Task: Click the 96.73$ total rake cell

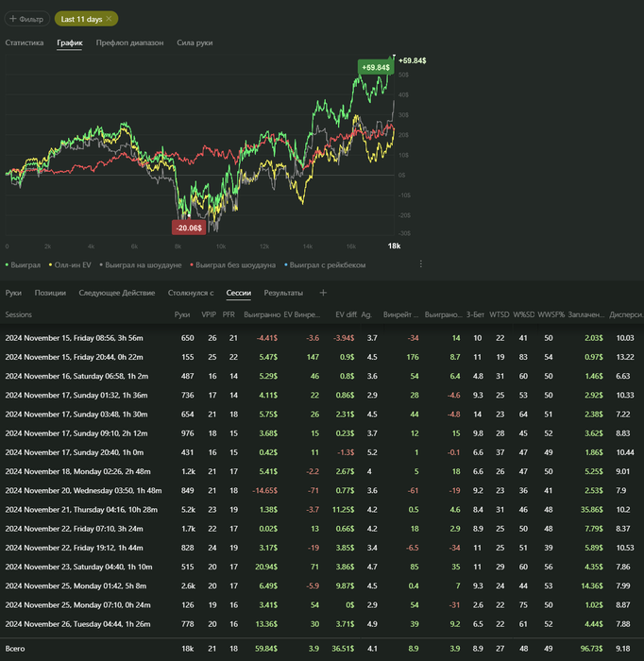Action: [591, 649]
